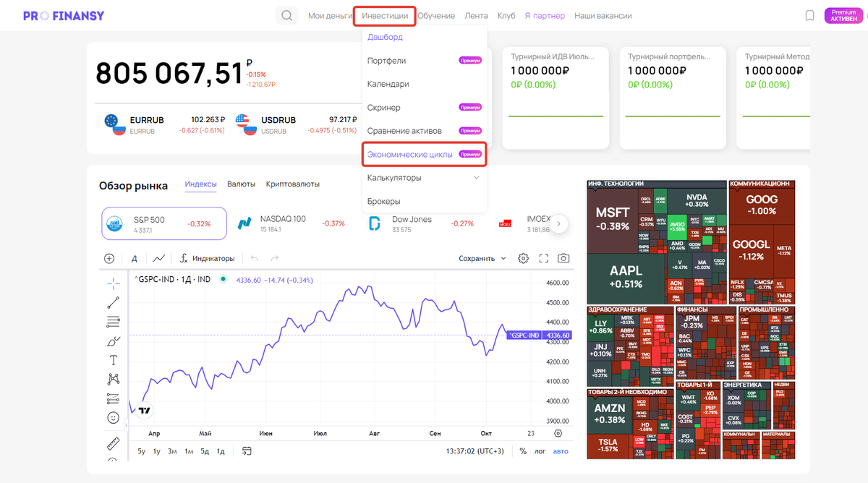Expand the Калькуляторы submenu chevron
The width and height of the screenshot is (868, 483).
(476, 178)
